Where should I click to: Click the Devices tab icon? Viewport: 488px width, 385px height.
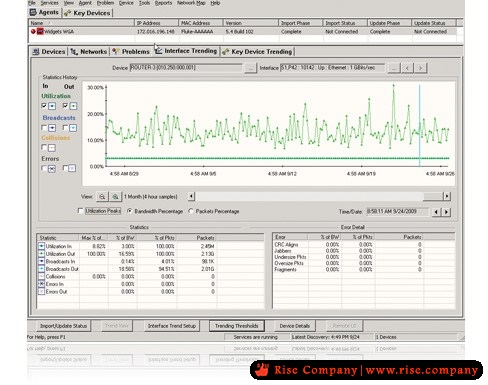coord(36,52)
